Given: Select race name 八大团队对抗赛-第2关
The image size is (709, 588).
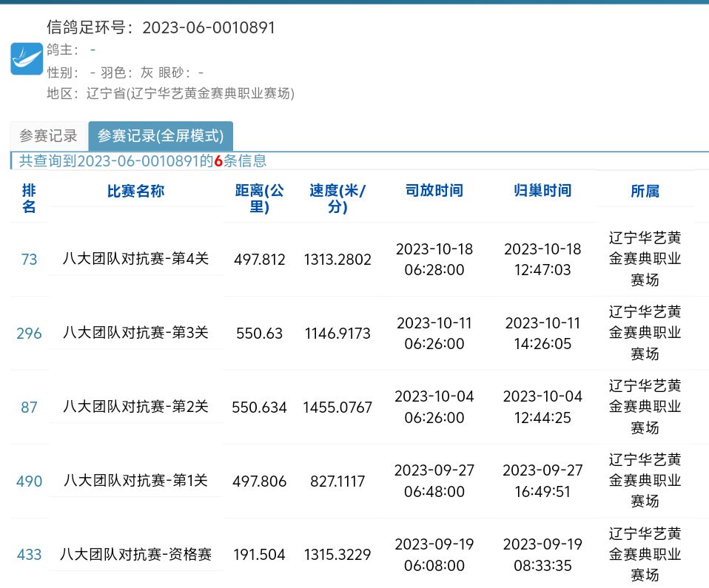Looking at the screenshot, I should pyautogui.click(x=135, y=406).
